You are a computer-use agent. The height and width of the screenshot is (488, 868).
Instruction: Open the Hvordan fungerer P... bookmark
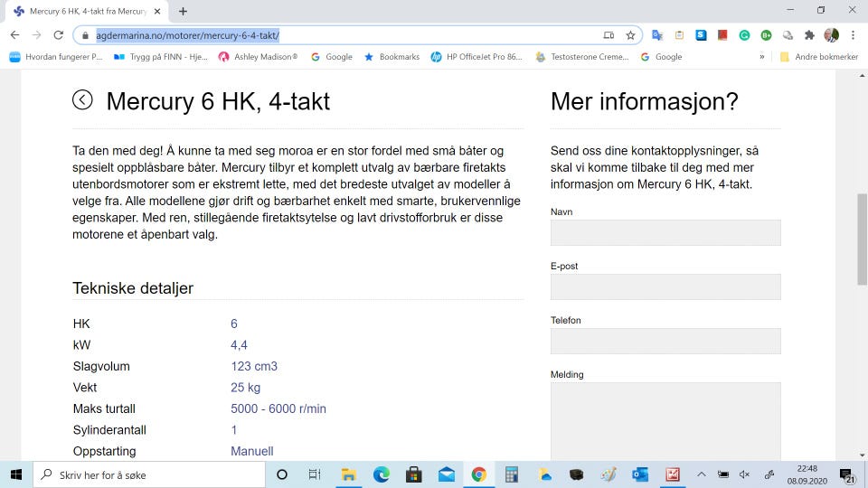tap(56, 56)
